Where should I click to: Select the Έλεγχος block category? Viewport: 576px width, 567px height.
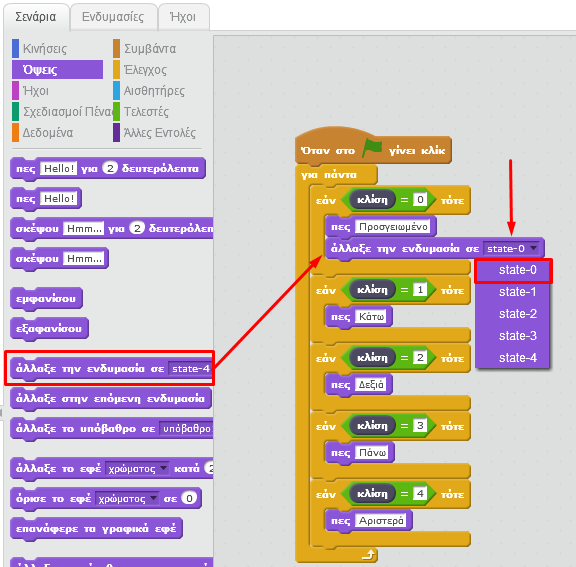[x=145, y=69]
